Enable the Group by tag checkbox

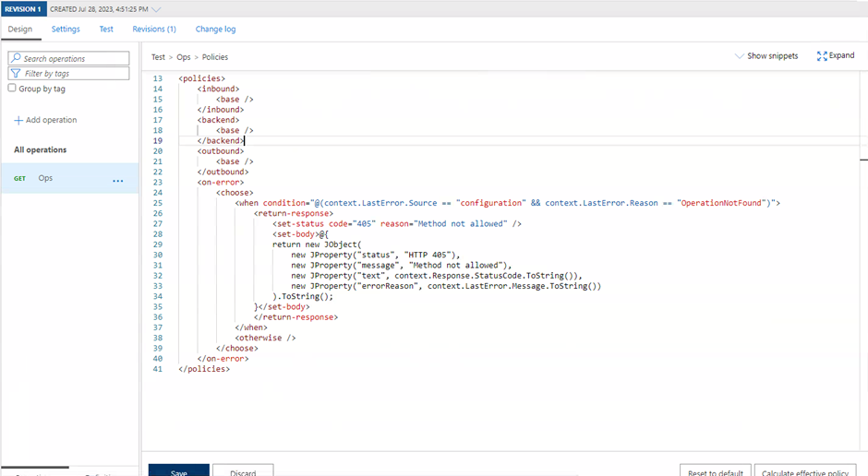coord(12,88)
